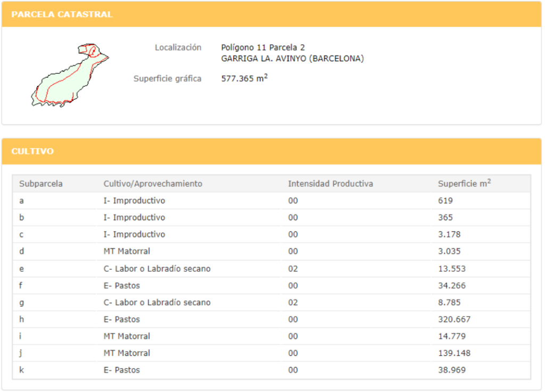Click the Superficie gráfica label
The height and width of the screenshot is (392, 545).
point(167,79)
